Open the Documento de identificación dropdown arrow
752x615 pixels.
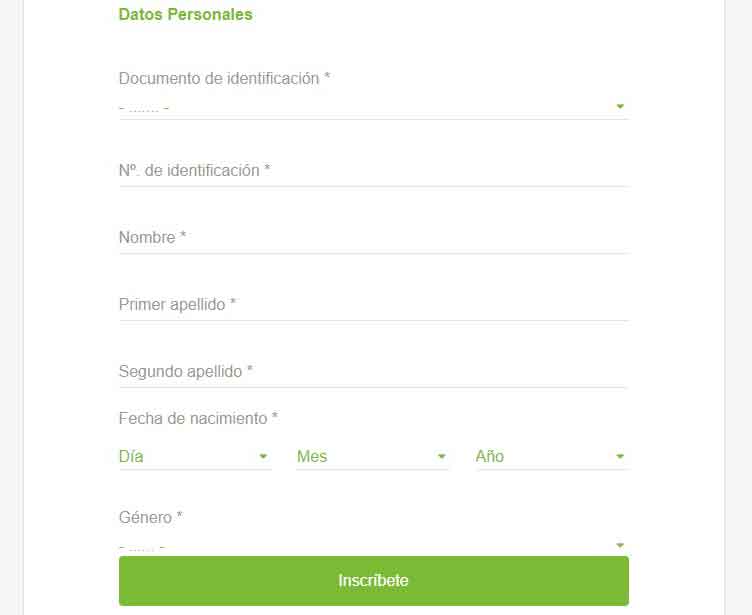[620, 106]
